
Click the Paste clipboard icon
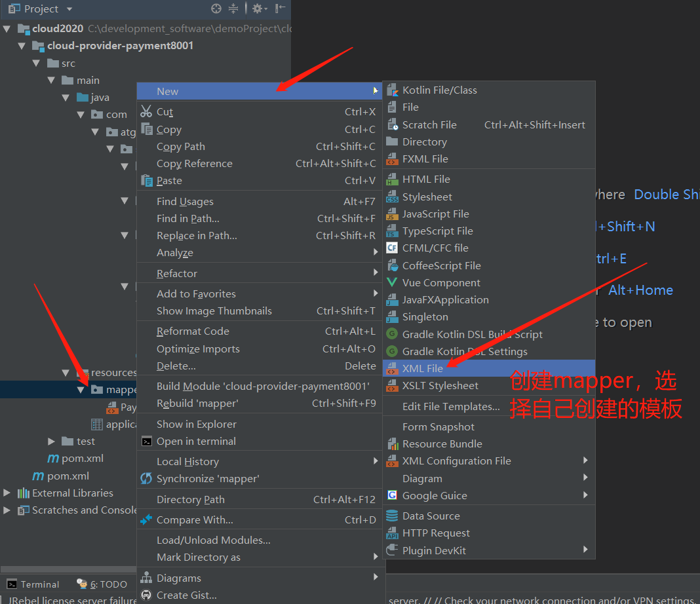tap(147, 181)
